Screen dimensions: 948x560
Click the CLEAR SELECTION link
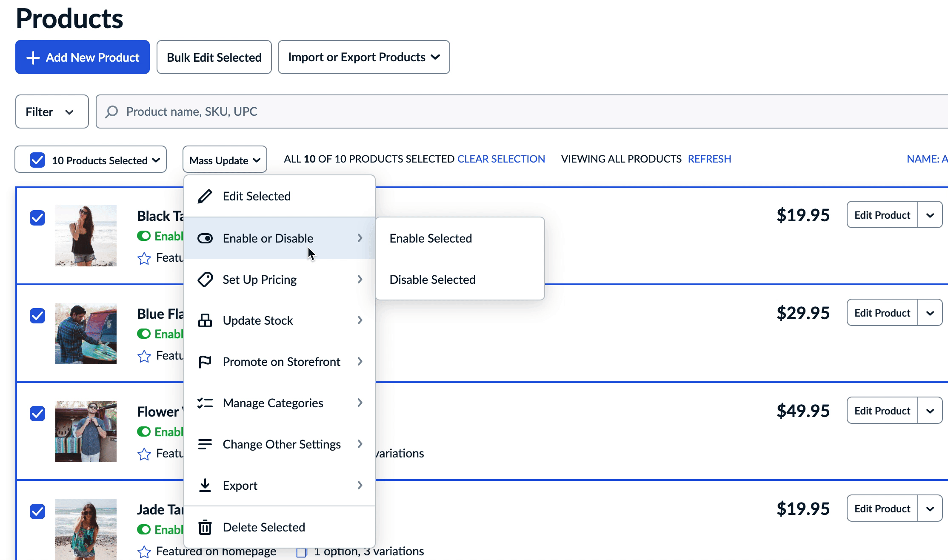(x=501, y=159)
